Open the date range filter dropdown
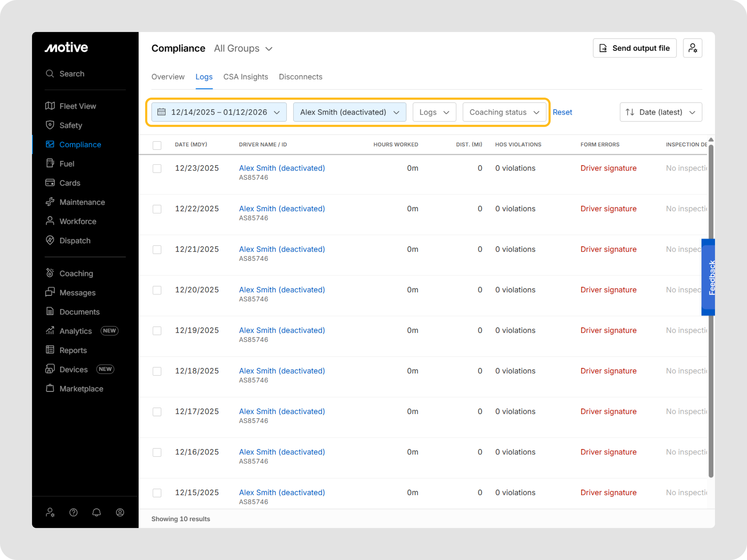 tap(219, 112)
